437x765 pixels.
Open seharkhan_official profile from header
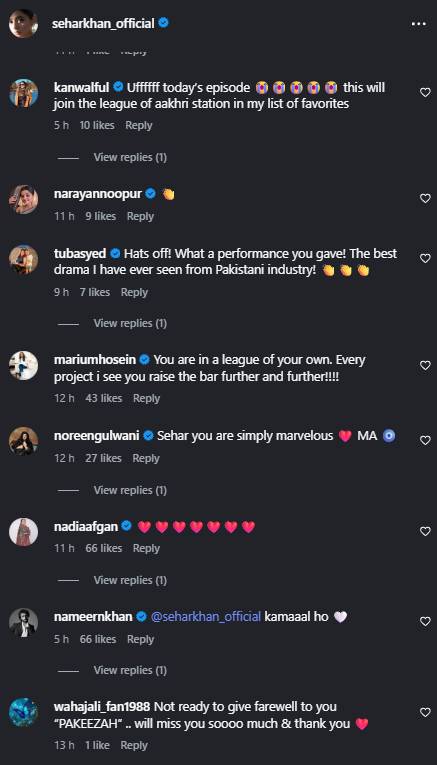click(103, 23)
